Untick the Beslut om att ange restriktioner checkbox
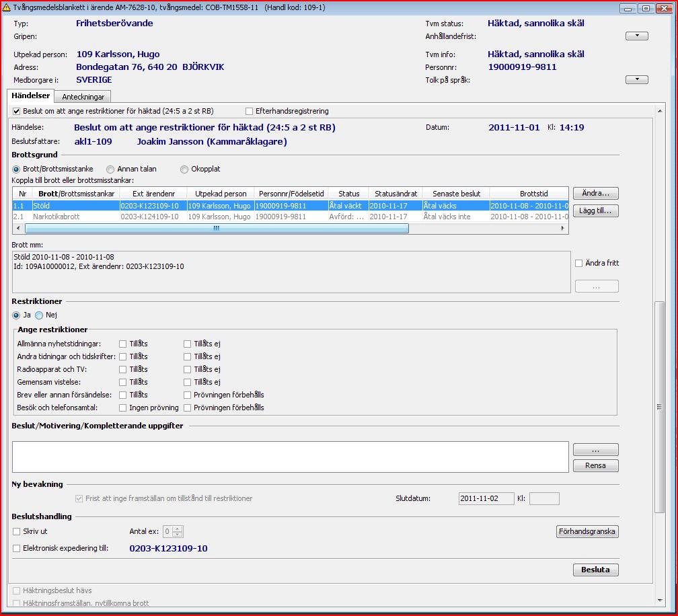The height and width of the screenshot is (616, 678). (16, 111)
